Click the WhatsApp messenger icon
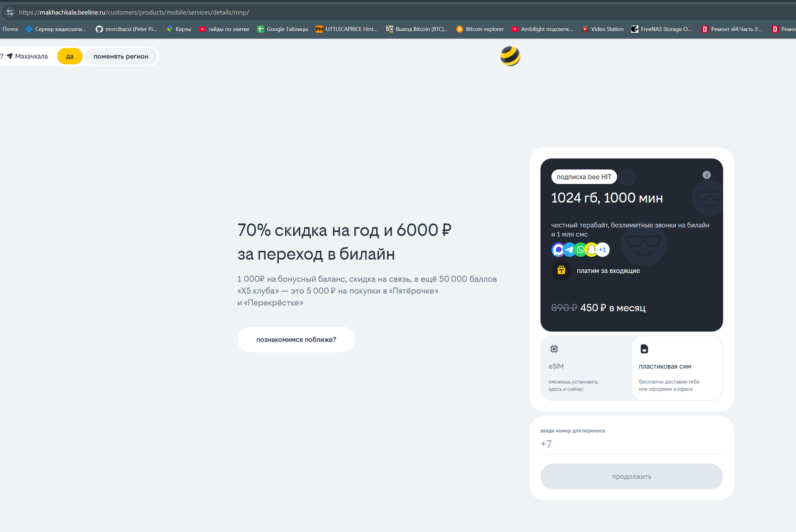 [580, 250]
